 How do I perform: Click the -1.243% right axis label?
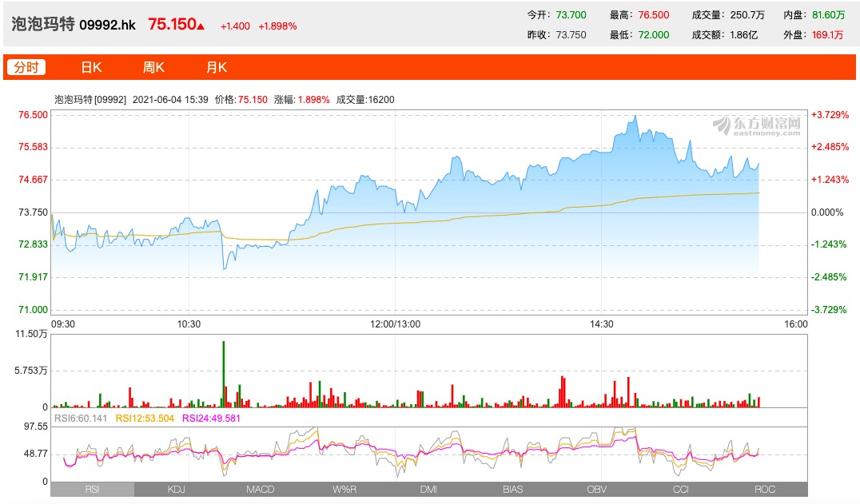point(829,244)
